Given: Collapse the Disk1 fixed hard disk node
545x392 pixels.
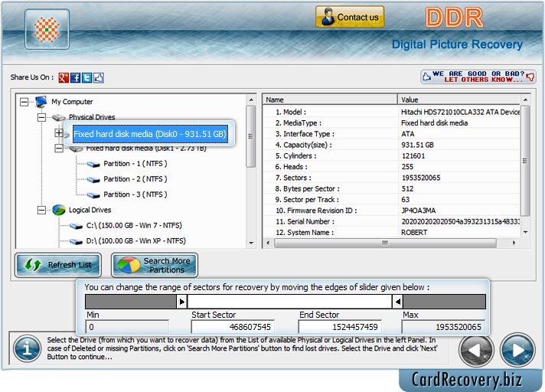Looking at the screenshot, I should pyautogui.click(x=59, y=149).
